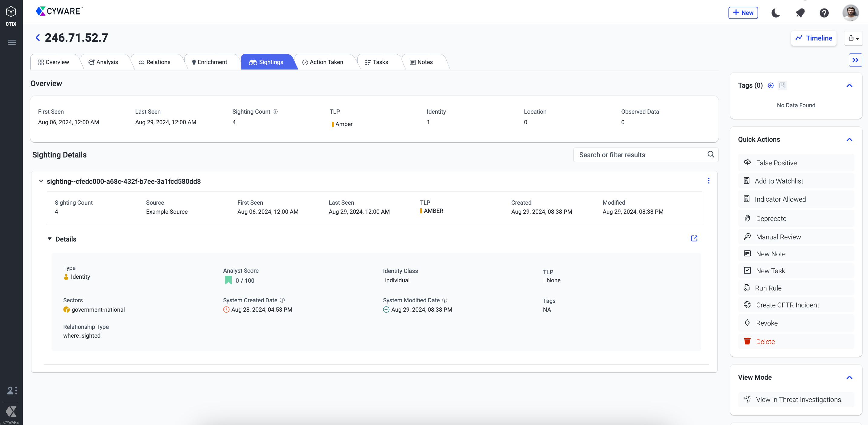Collapse the Details disclosure triangle
868x425 pixels.
50,239
